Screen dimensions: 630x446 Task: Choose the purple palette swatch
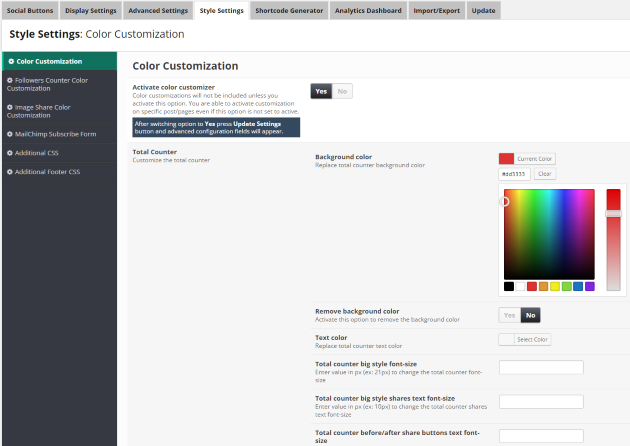point(590,286)
